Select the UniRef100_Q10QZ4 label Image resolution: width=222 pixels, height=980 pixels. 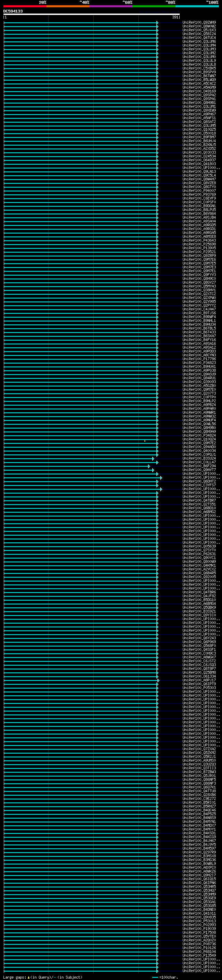199,439
